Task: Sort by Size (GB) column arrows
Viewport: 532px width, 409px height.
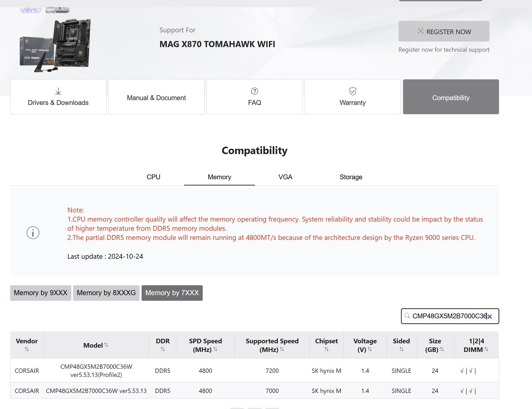Action: [x=442, y=349]
